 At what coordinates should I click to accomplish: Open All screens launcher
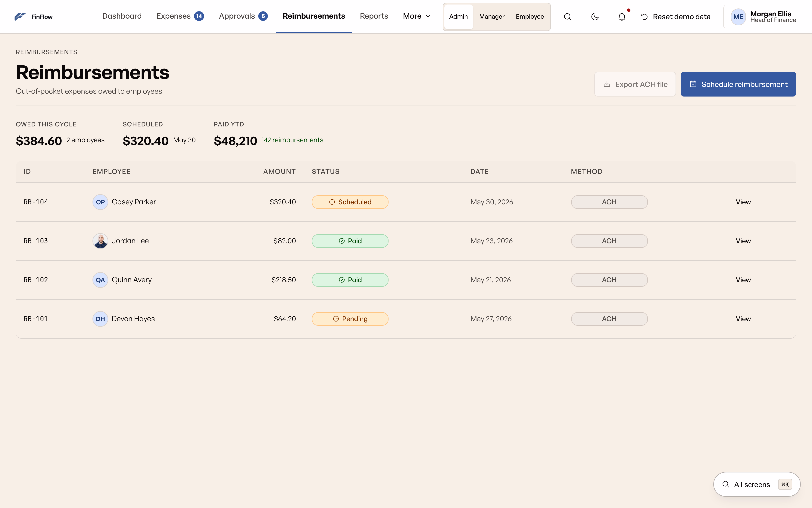click(757, 484)
